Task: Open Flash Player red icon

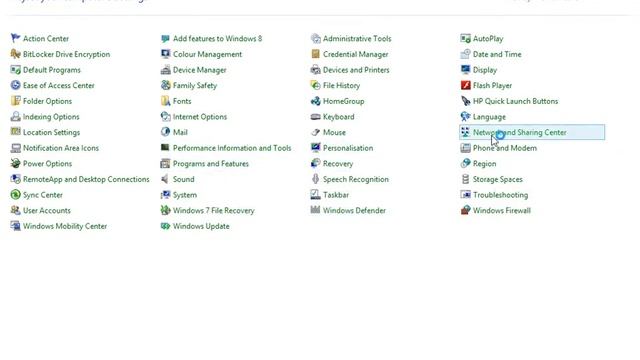Action: (x=465, y=85)
